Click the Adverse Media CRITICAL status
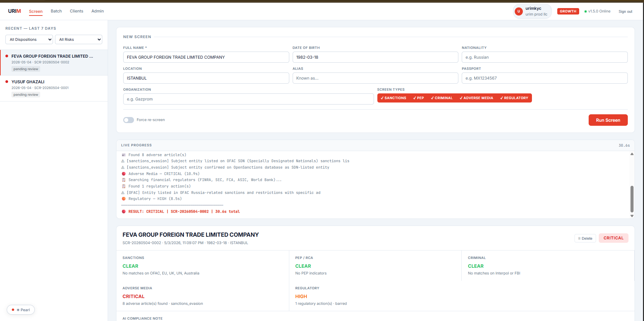Image resolution: width=644 pixels, height=321 pixels. point(133,296)
